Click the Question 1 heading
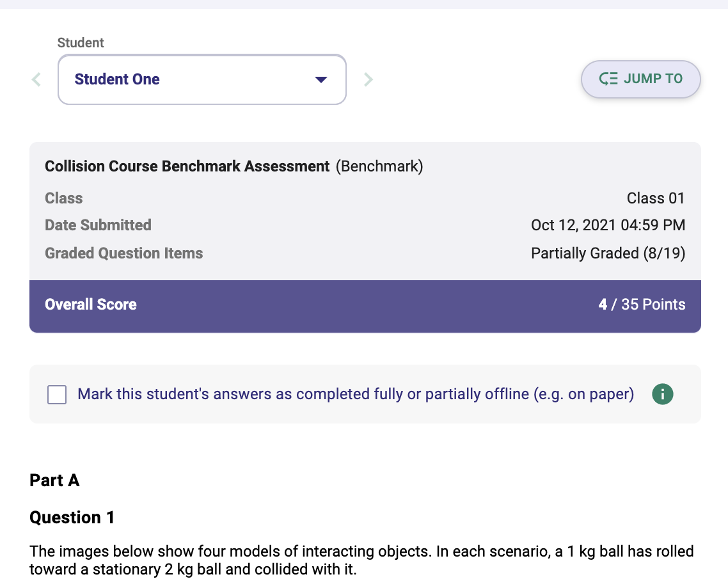 (x=72, y=518)
